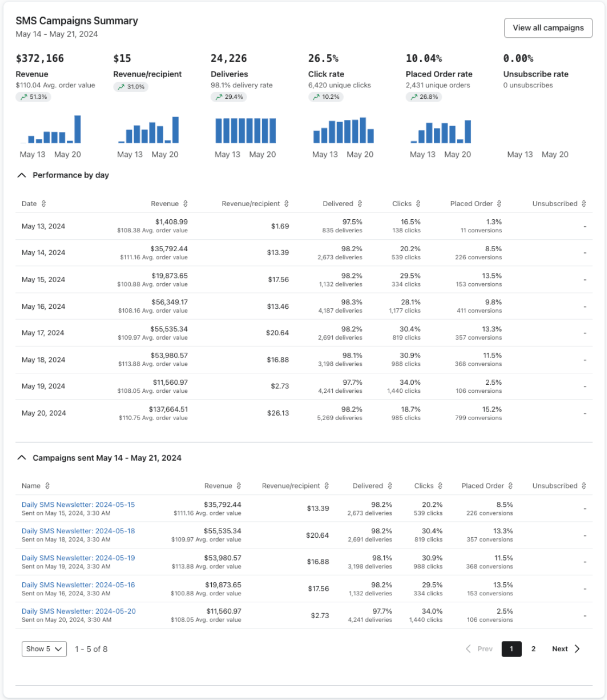
Task: Collapse the Campaigns sent section
Action: pyautogui.click(x=22, y=457)
